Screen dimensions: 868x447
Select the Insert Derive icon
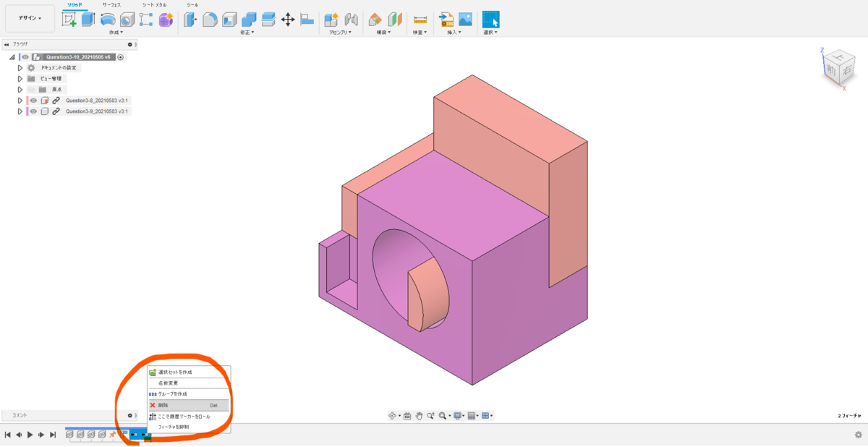click(446, 20)
